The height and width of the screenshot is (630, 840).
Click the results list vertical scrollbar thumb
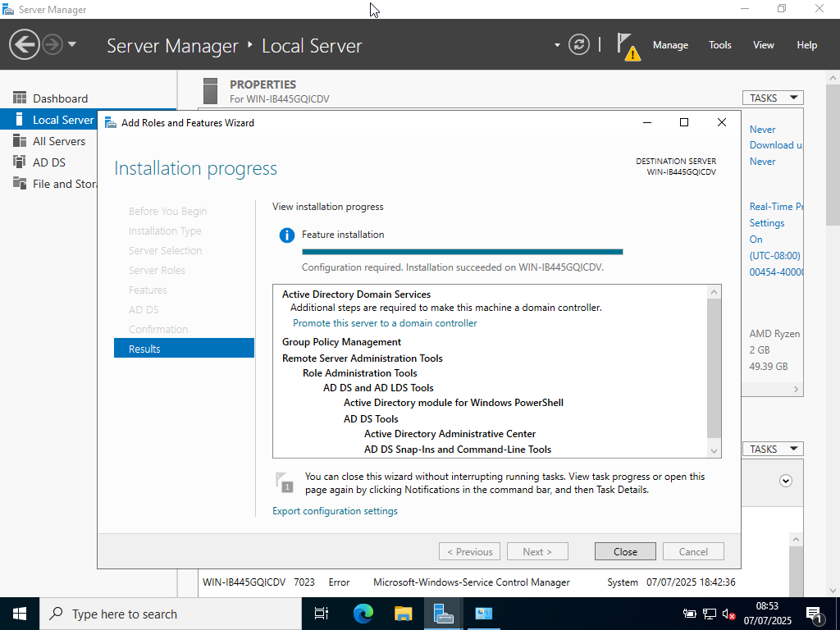(714, 368)
